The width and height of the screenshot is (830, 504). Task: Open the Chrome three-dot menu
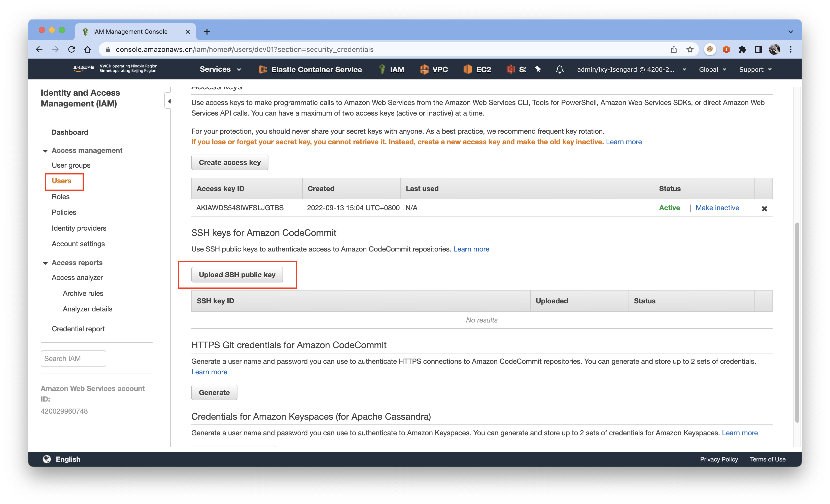coord(790,50)
